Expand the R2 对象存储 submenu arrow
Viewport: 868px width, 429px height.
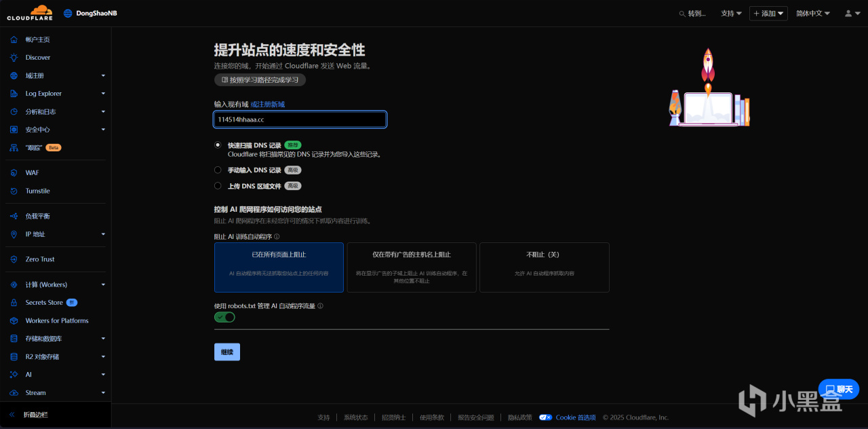103,356
